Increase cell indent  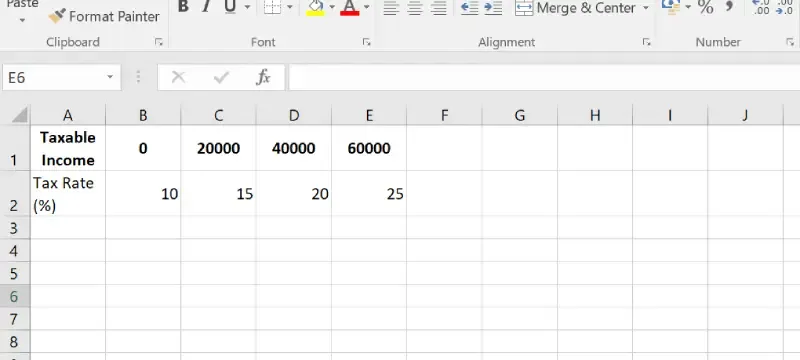pyautogui.click(x=493, y=8)
